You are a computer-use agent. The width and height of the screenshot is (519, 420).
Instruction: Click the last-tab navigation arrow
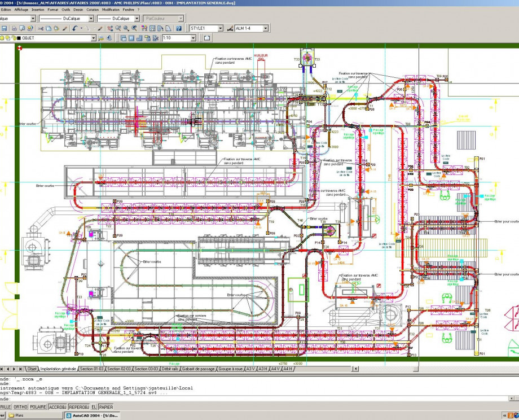pos(20,369)
